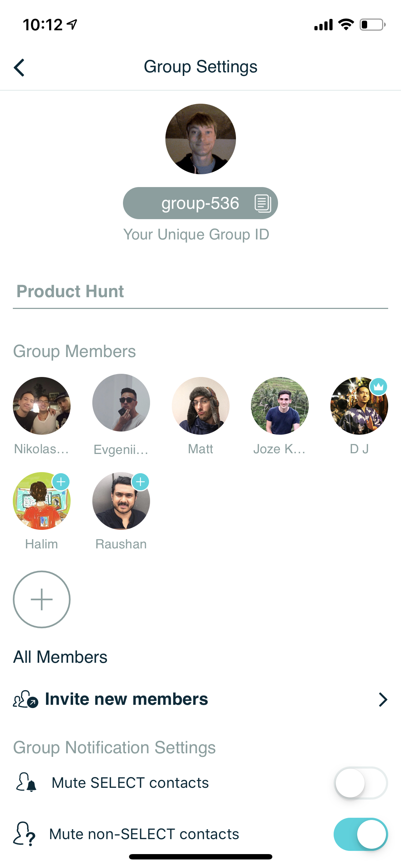Tap the Mute SELECT contacts bell icon
401x868 pixels.
coord(26,782)
